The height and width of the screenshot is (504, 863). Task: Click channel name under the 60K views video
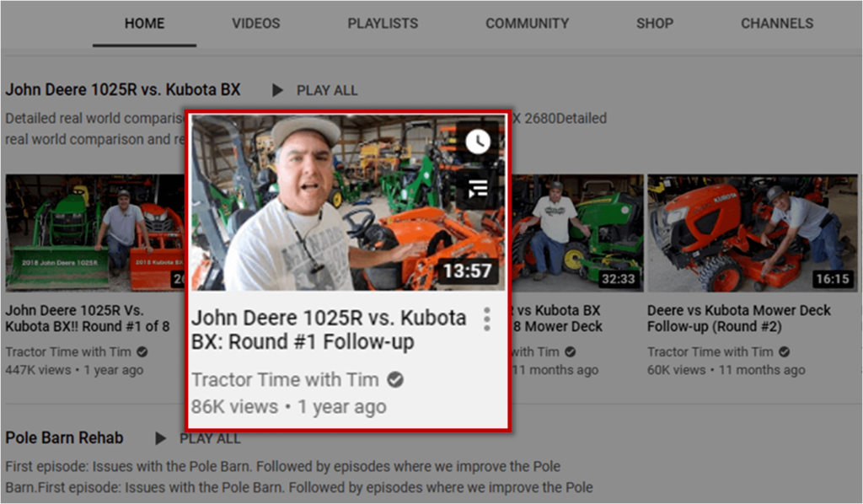(710, 351)
